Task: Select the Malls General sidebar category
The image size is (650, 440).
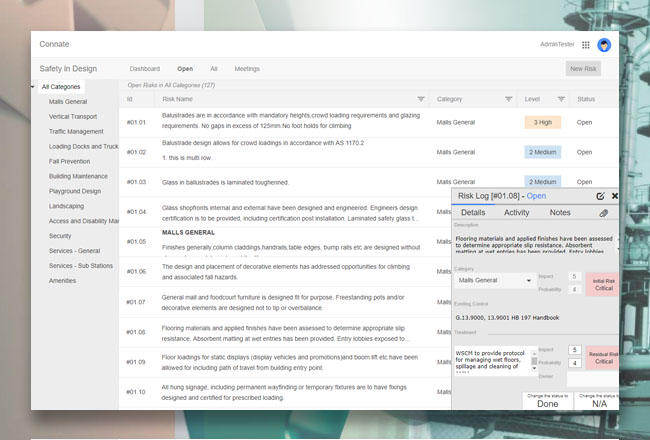Action: point(68,102)
